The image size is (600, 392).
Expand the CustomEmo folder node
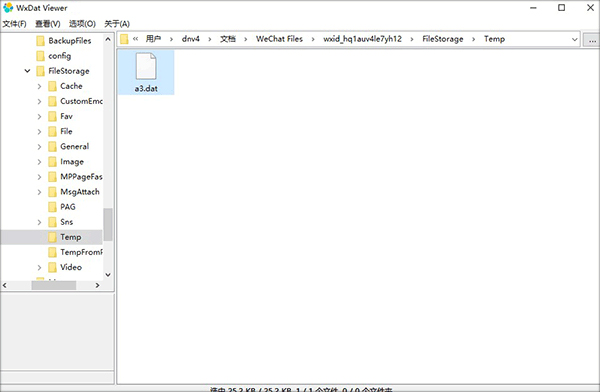point(39,101)
